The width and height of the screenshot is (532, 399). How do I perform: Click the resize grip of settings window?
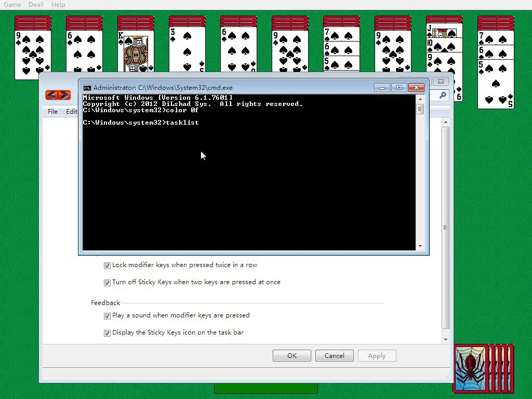[447, 376]
